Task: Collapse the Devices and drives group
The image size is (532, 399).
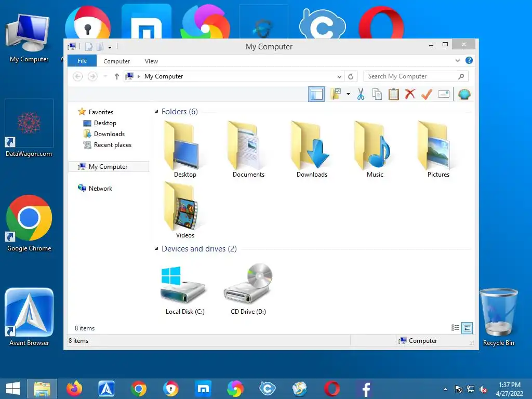Action: tap(156, 249)
